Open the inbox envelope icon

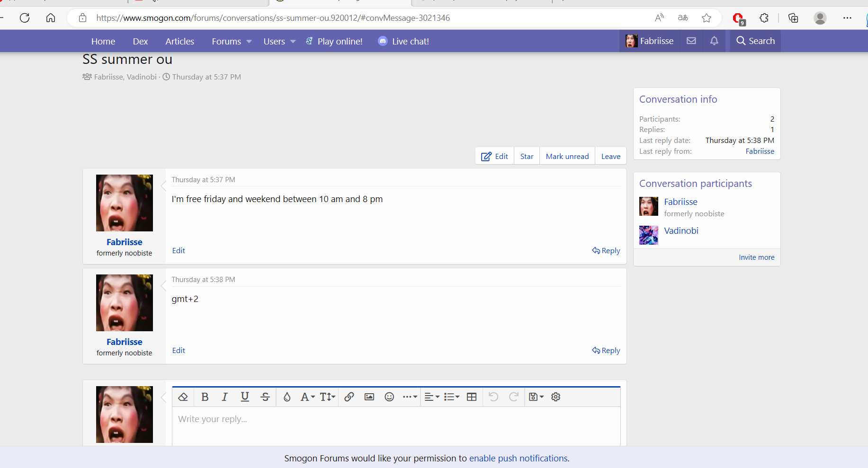pos(691,41)
